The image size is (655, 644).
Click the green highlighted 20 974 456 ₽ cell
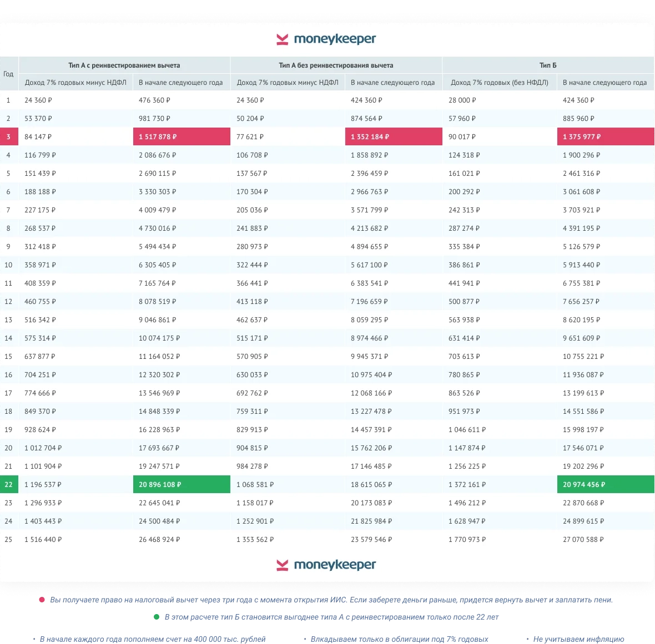(x=606, y=484)
